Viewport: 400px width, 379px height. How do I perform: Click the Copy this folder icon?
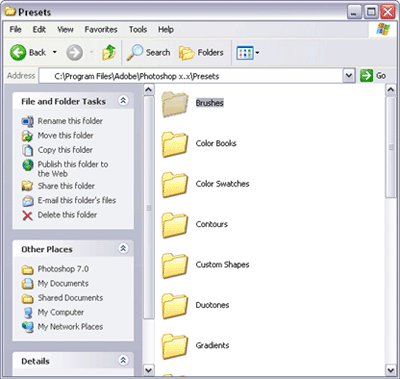coord(27,150)
